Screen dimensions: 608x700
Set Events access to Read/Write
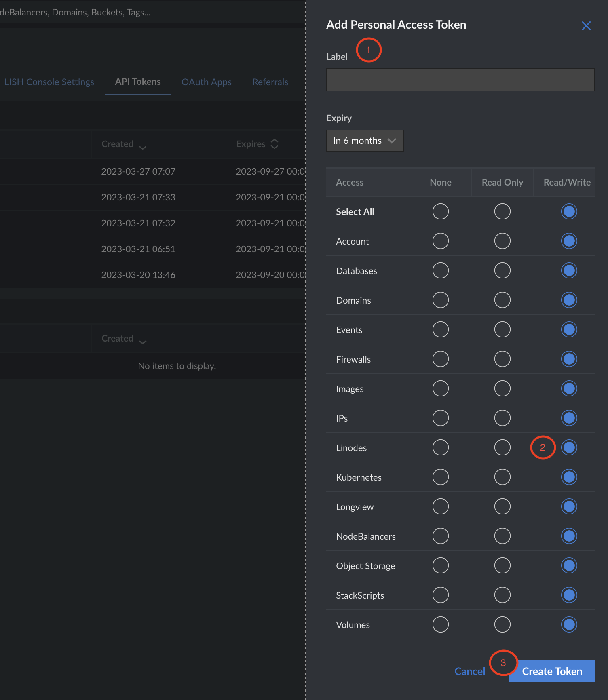coord(569,329)
